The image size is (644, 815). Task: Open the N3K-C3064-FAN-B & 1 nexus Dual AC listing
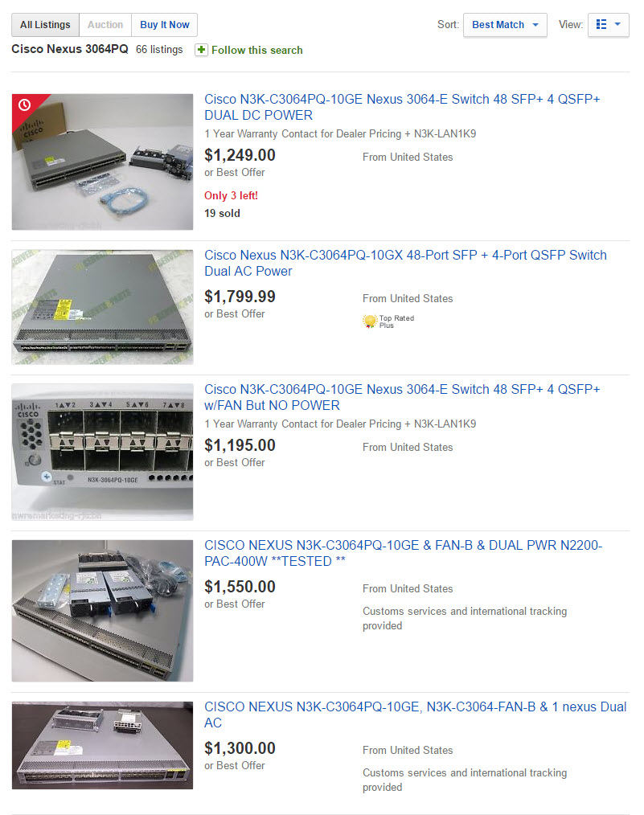pyautogui.click(x=415, y=715)
